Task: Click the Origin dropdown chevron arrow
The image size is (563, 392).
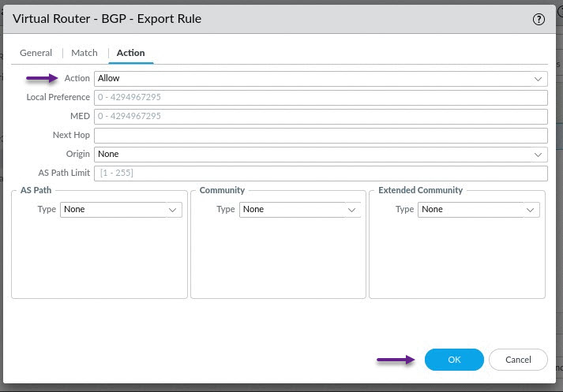Action: click(x=538, y=155)
